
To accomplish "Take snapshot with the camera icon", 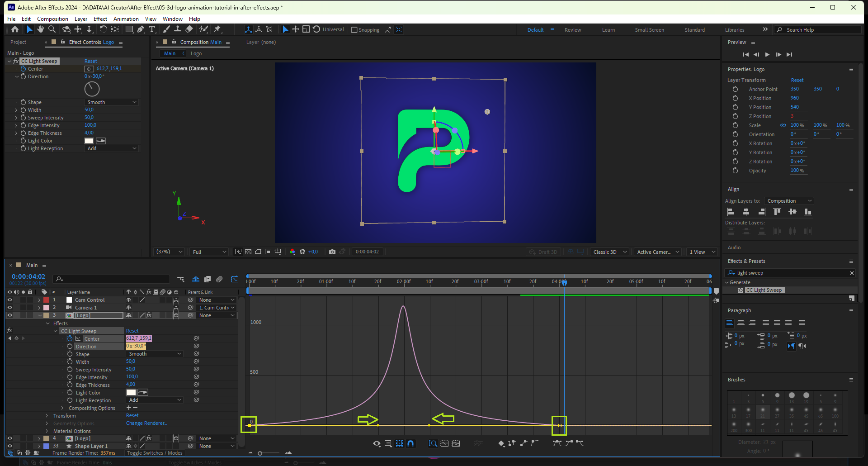I will click(x=332, y=252).
